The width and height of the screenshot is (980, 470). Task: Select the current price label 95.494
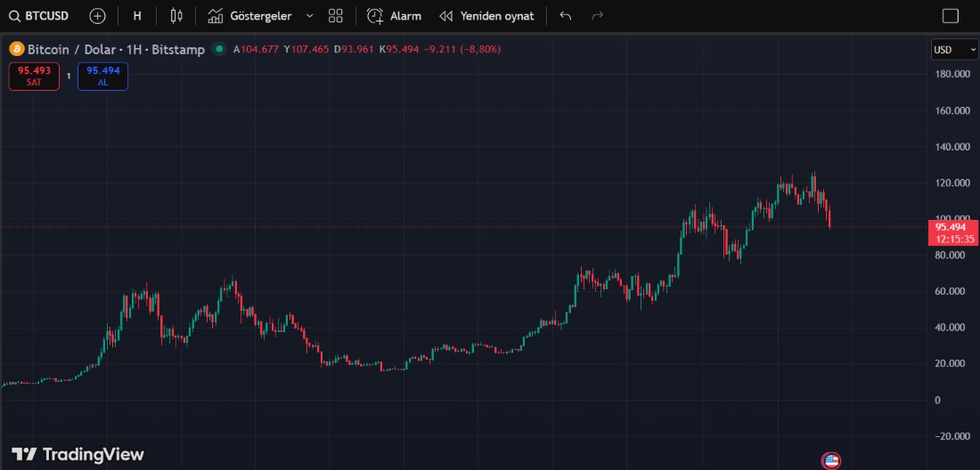click(953, 233)
